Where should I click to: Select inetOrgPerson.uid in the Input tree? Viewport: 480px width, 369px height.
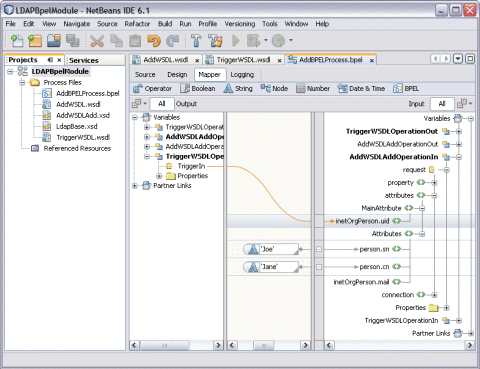[x=362, y=221]
